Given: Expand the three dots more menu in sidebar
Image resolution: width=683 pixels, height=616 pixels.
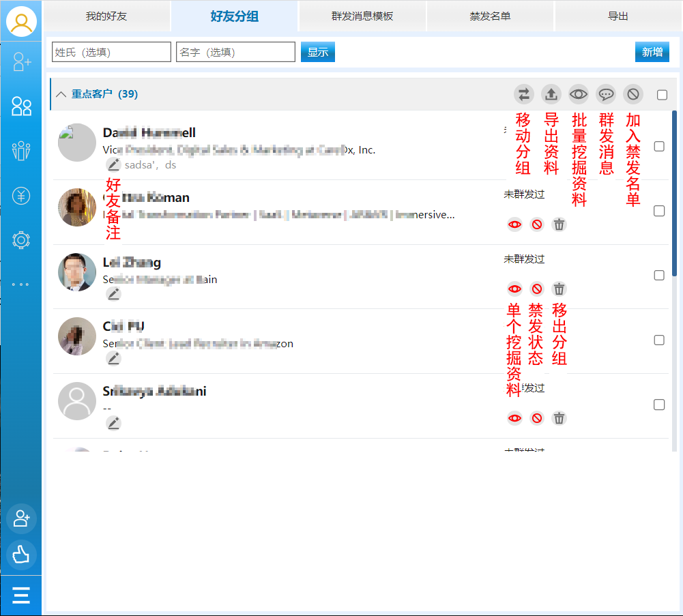Looking at the screenshot, I should pyautogui.click(x=21, y=284).
